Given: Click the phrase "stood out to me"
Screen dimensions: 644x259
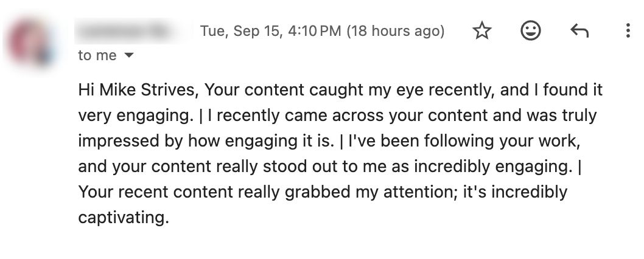Looking at the screenshot, I should 324,166.
